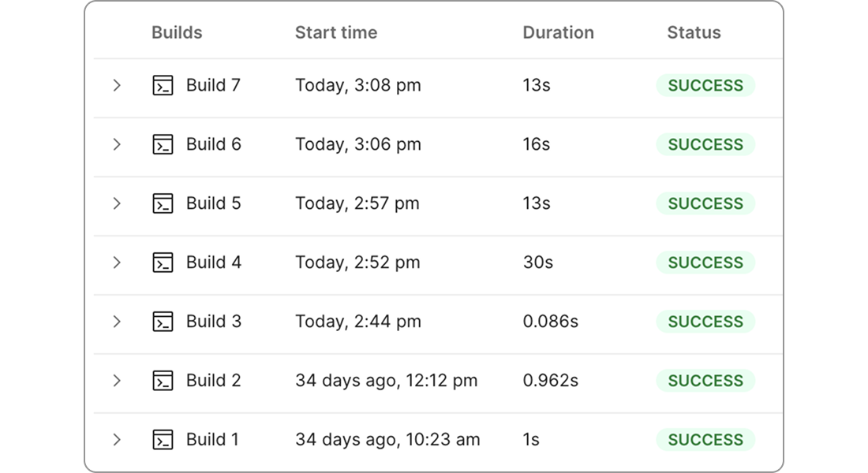
Task: Click the terminal icon next to Build 5
Action: tap(163, 203)
